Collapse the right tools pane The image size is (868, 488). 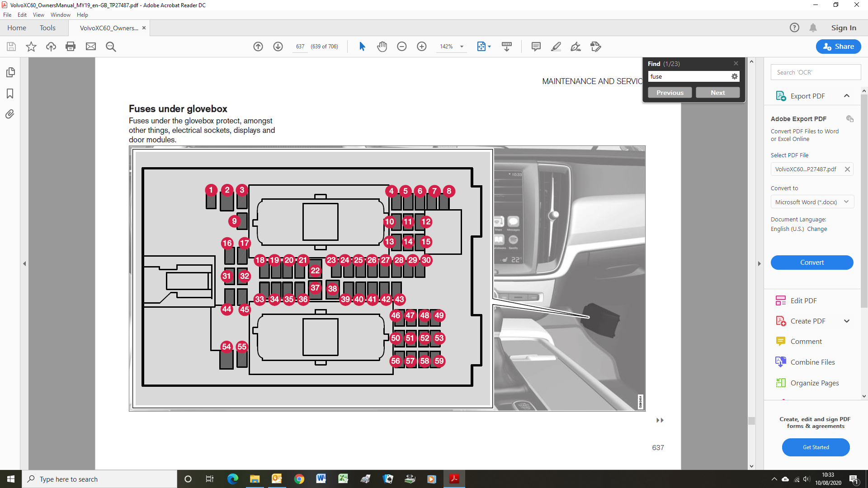(759, 263)
